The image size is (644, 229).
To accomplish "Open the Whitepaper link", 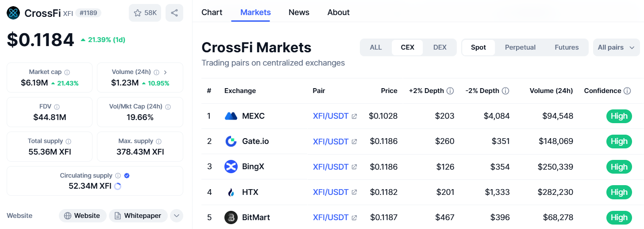I will pos(138,216).
